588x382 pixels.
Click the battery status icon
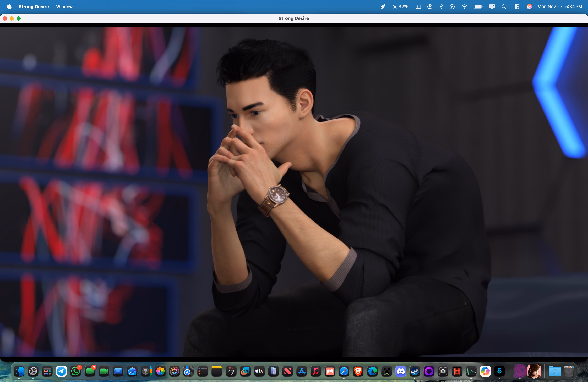tap(478, 7)
